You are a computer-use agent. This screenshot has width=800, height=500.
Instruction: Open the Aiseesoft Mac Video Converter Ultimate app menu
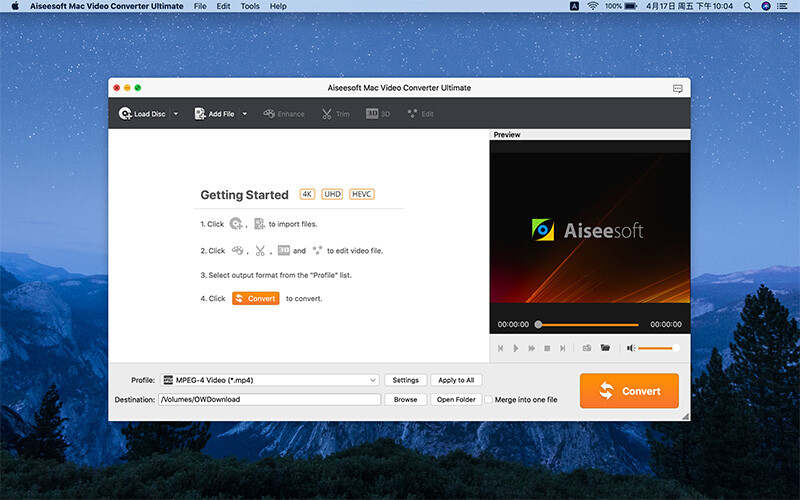107,6
